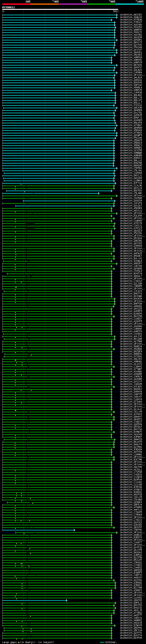146x644 pixels.
Task: Click the short cyan alignment bar for C5L4W0
Action: (x=51, y=193)
